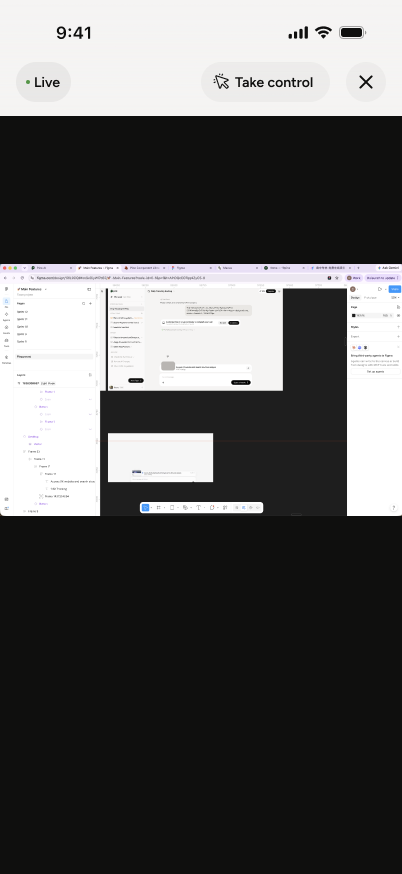Image resolution: width=402 pixels, height=874 pixels.
Task: Add a new page with plus icon
Action: 90,303
